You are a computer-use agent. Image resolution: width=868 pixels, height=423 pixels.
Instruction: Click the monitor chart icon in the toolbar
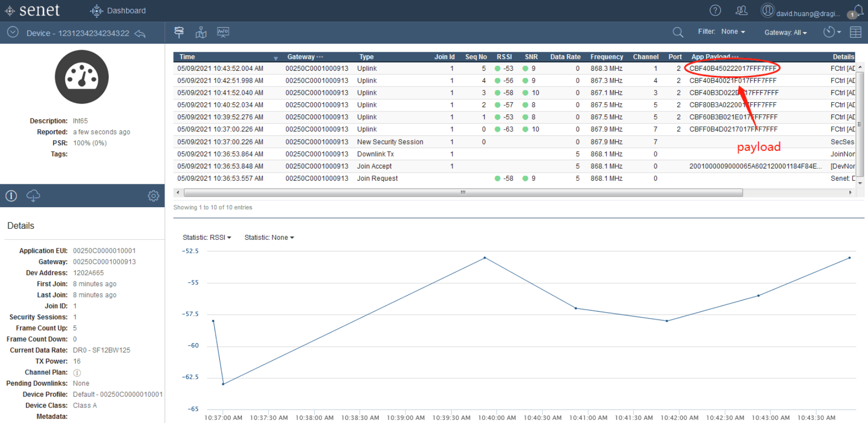point(223,32)
